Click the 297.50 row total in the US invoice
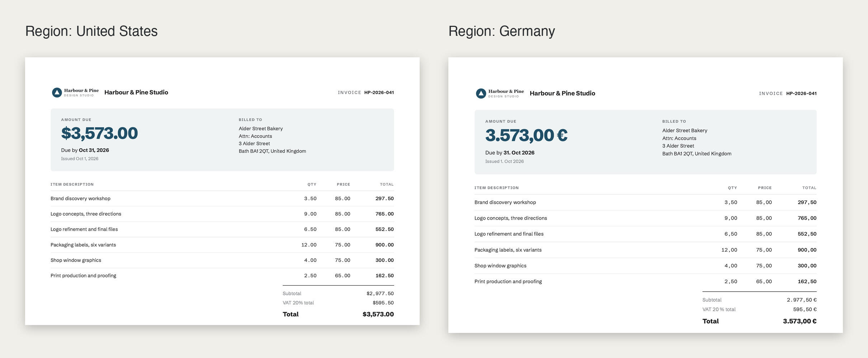868x358 pixels. [385, 199]
